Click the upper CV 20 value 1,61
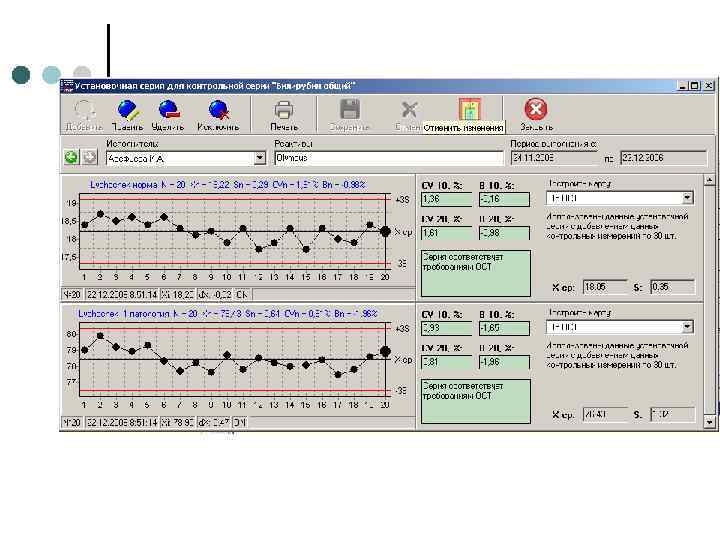This screenshot has width=720, height=540. pos(446,233)
